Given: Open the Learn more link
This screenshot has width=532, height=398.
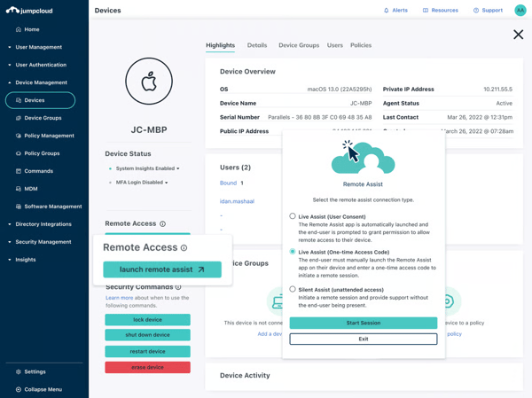Looking at the screenshot, I should click(119, 298).
